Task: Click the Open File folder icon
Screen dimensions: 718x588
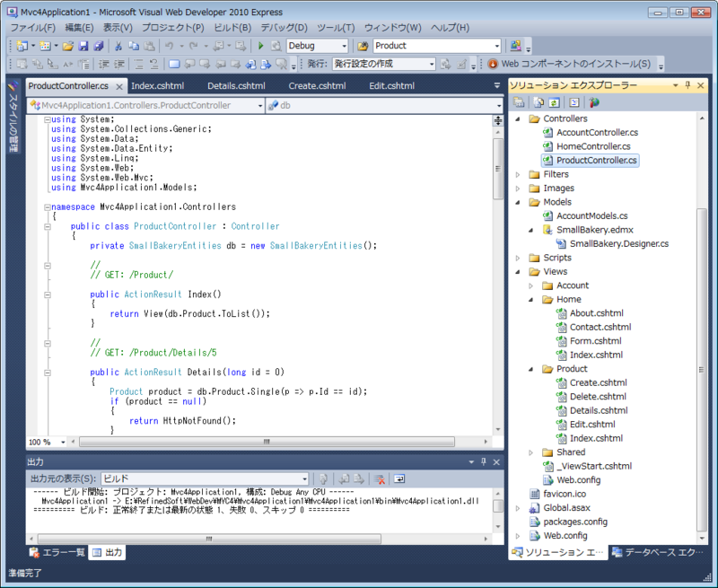Action: (68, 46)
